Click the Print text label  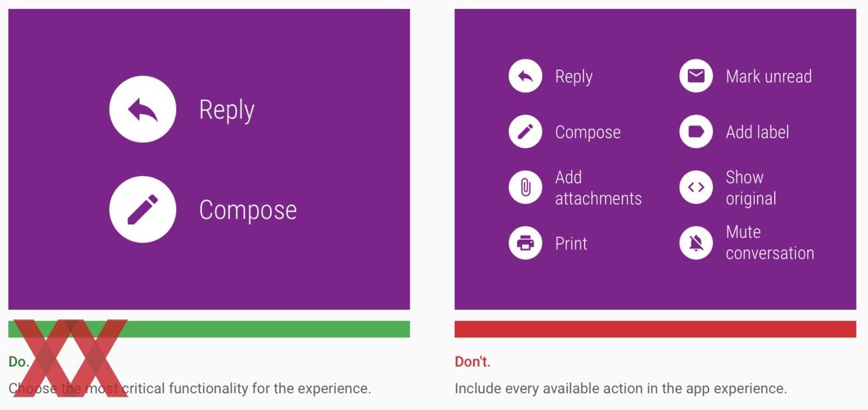coord(571,244)
